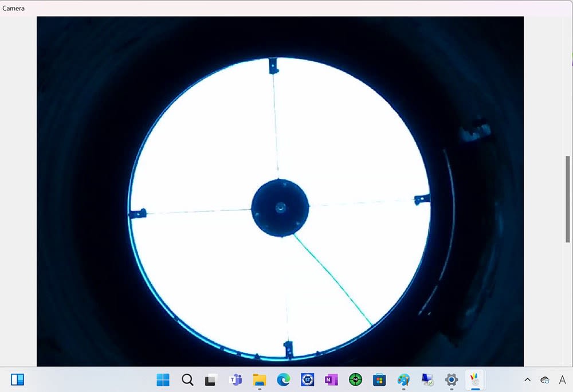Open Settings from the taskbar
Screen dimensions: 573x392
pyautogui.click(x=452, y=380)
